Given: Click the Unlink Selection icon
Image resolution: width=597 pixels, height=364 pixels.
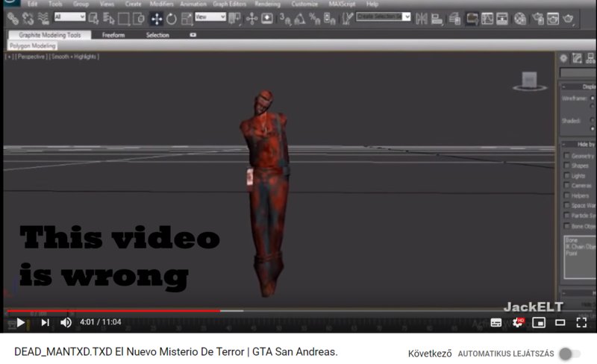Looking at the screenshot, I should [x=28, y=19].
